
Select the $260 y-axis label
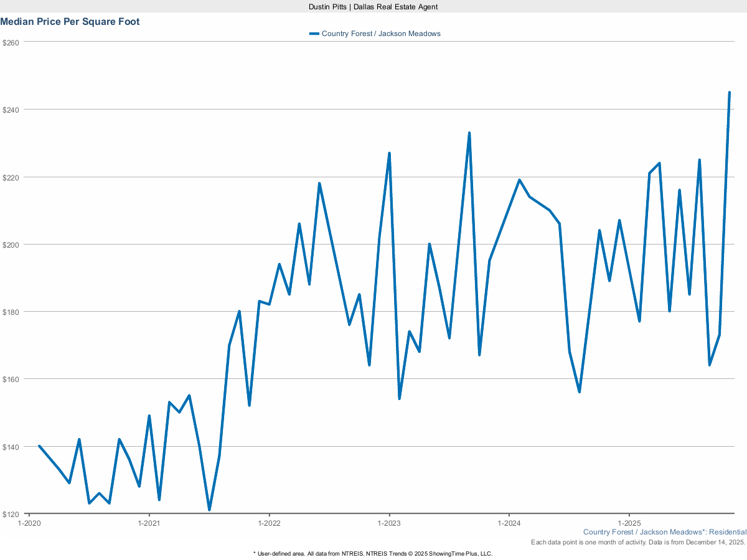pos(11,42)
